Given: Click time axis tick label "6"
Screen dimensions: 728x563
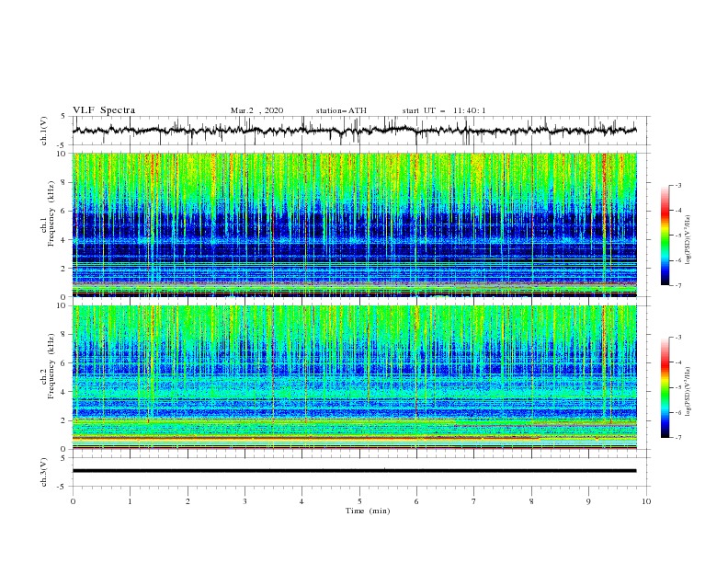Looking at the screenshot, I should point(416,501).
